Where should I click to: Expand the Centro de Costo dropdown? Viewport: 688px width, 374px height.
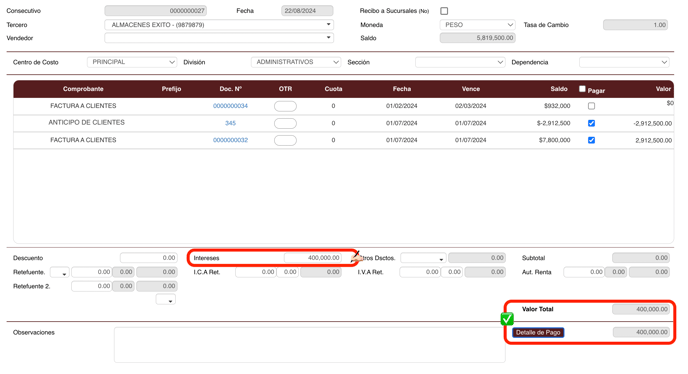[132, 62]
